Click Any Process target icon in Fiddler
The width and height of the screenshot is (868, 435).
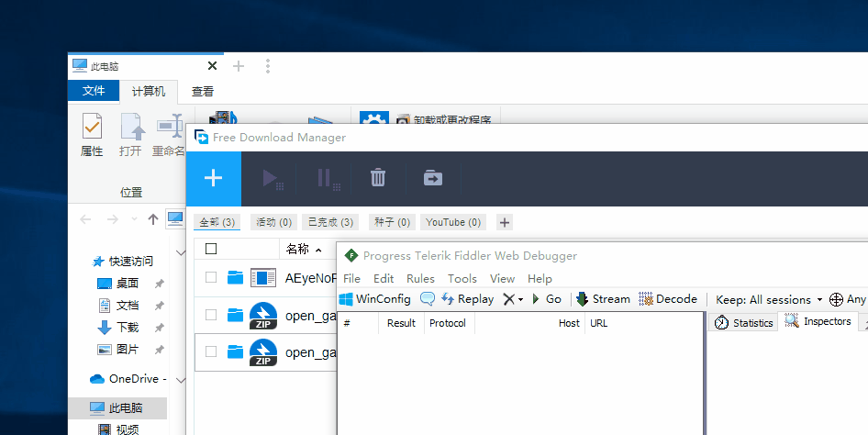coord(836,299)
